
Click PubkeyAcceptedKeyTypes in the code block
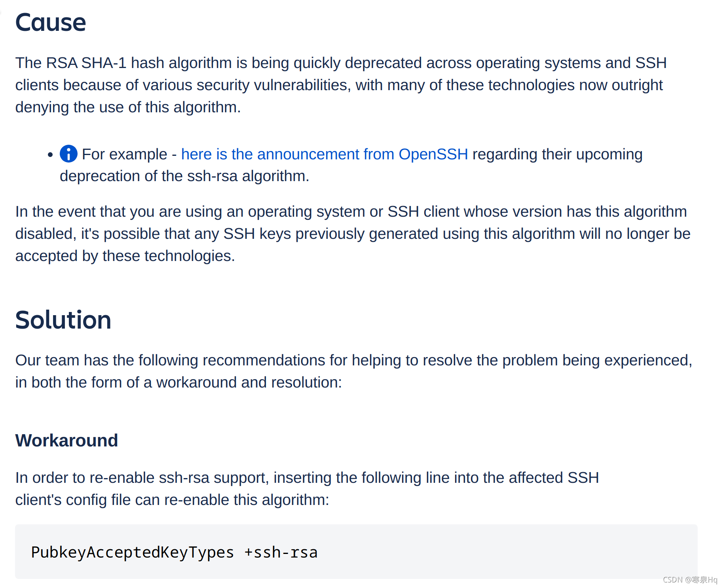[x=133, y=552]
